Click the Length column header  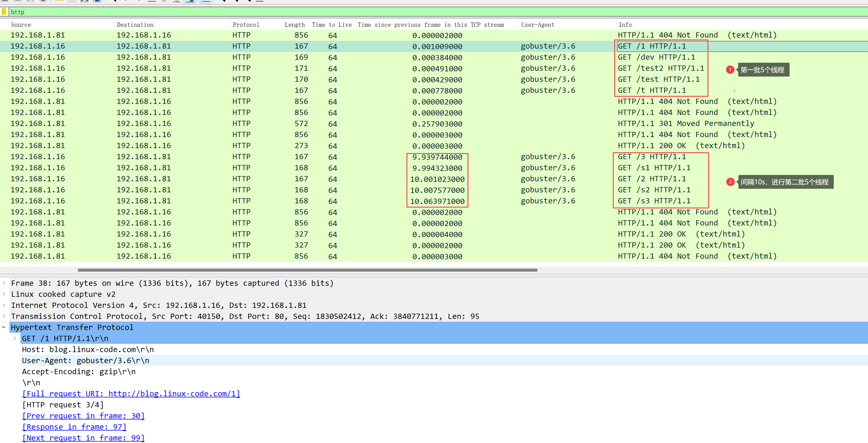(x=296, y=25)
